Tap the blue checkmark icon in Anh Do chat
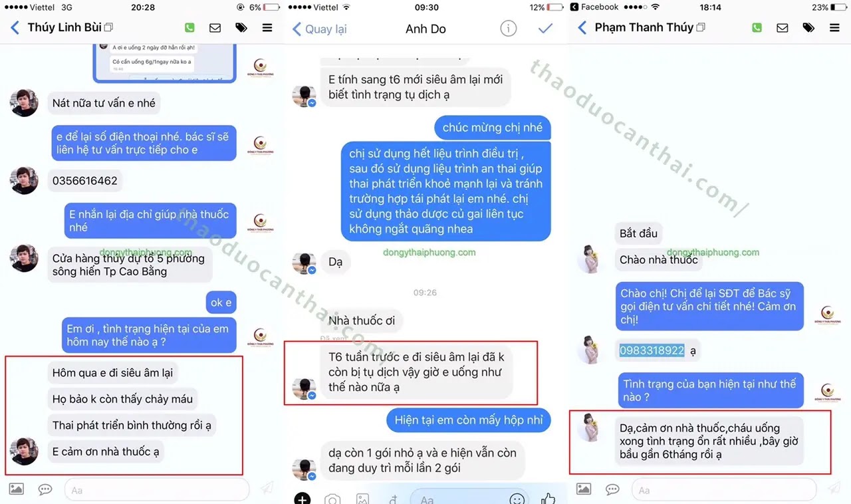 546,29
